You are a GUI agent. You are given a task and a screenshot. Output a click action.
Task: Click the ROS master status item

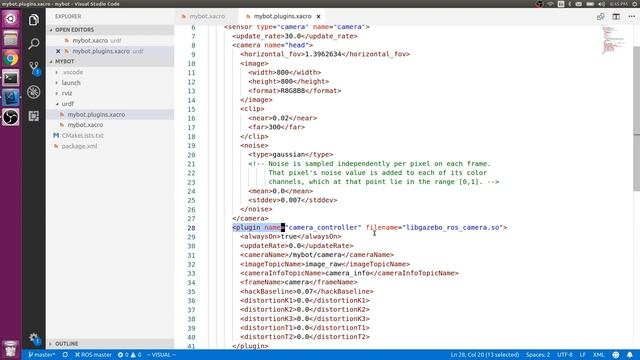[93, 355]
